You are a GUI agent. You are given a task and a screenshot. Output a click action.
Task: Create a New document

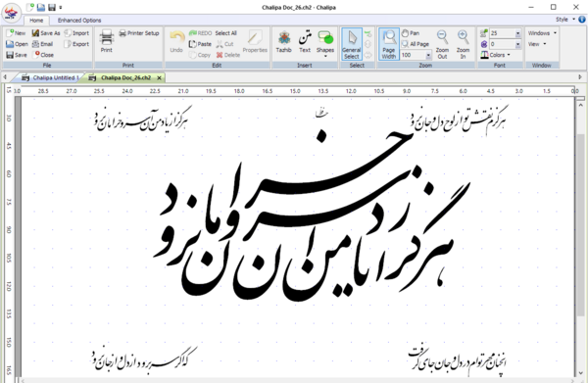[x=16, y=33]
